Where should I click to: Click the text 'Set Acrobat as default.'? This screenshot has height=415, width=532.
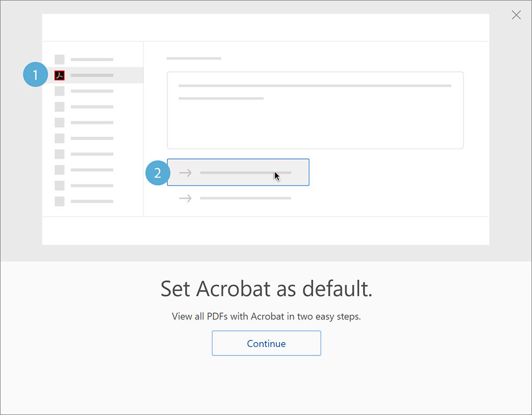265,288
